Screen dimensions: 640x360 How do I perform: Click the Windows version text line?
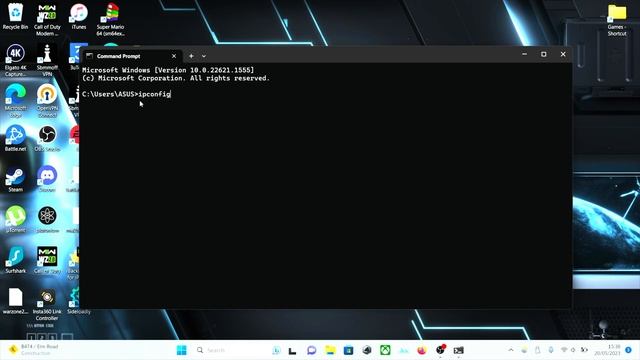(168, 70)
